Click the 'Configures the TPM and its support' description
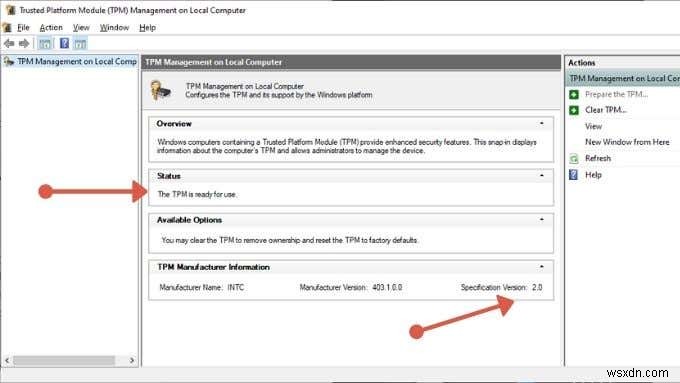Screen dimensions: 680x383 point(279,95)
